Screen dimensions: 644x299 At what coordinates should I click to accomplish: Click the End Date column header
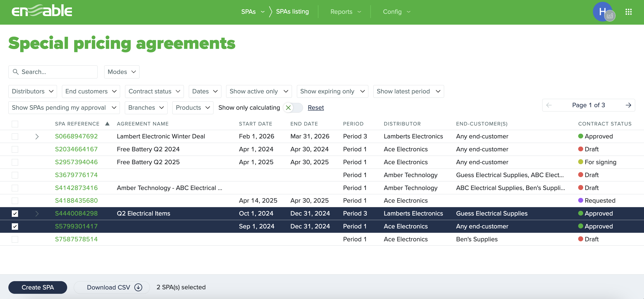tap(304, 124)
